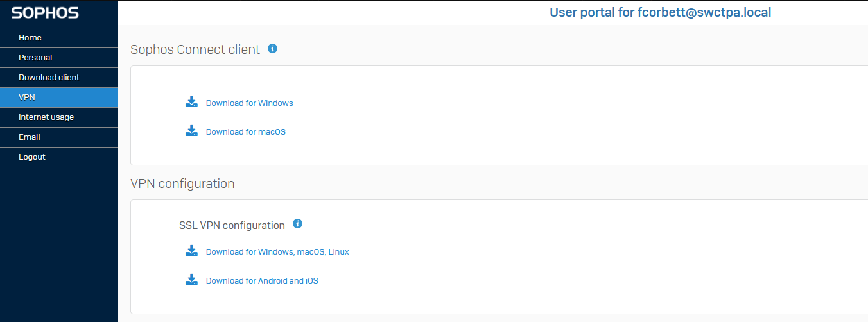Image resolution: width=868 pixels, height=322 pixels.
Task: Click the download icon for Windows, macOS, Linux config
Action: click(191, 251)
